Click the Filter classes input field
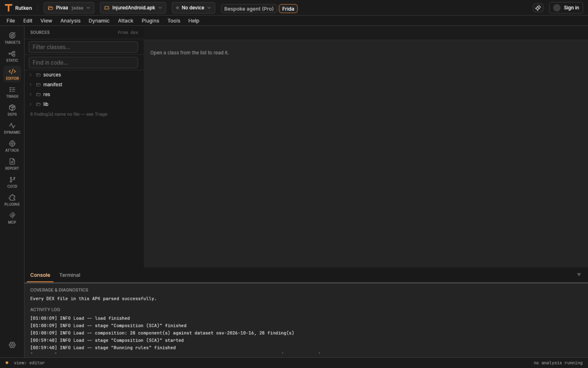The width and height of the screenshot is (588, 368). point(83,47)
